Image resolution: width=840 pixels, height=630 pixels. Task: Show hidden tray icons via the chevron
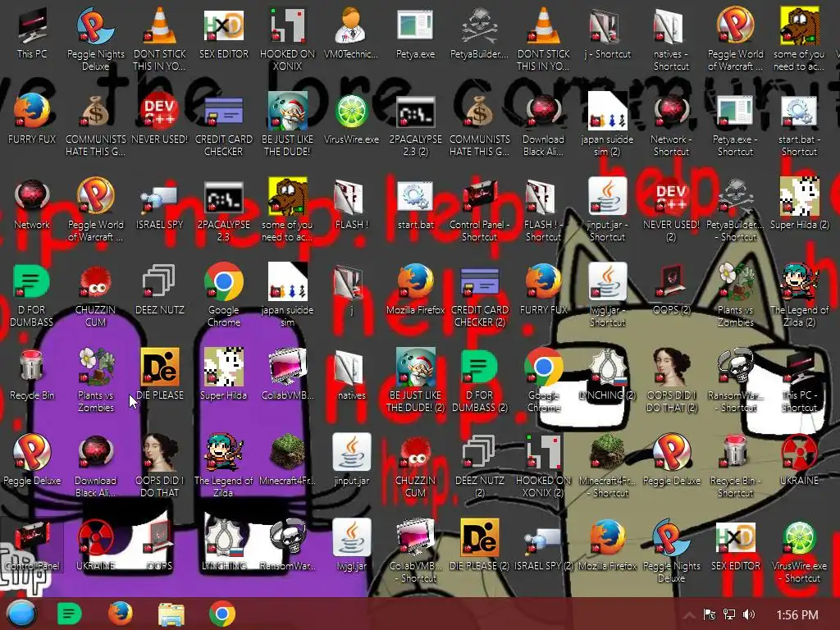point(689,615)
